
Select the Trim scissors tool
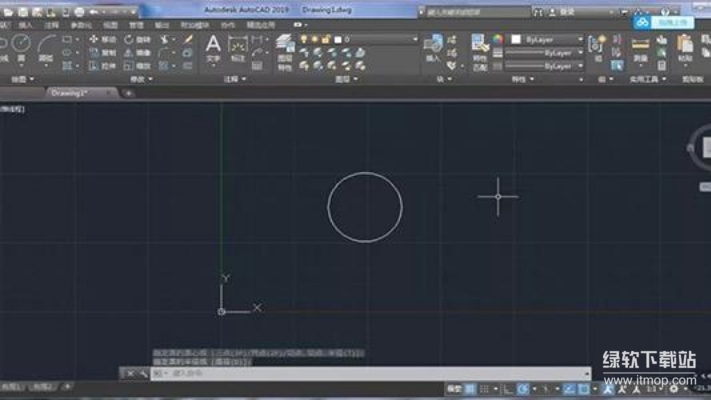click(x=164, y=40)
